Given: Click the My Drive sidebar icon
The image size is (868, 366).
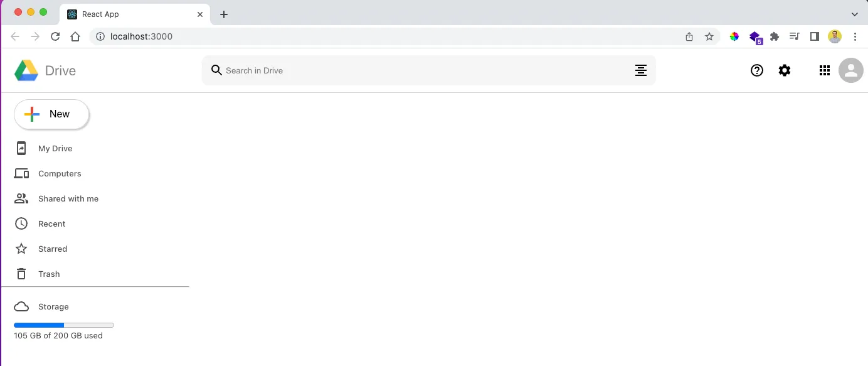Looking at the screenshot, I should pos(21,148).
